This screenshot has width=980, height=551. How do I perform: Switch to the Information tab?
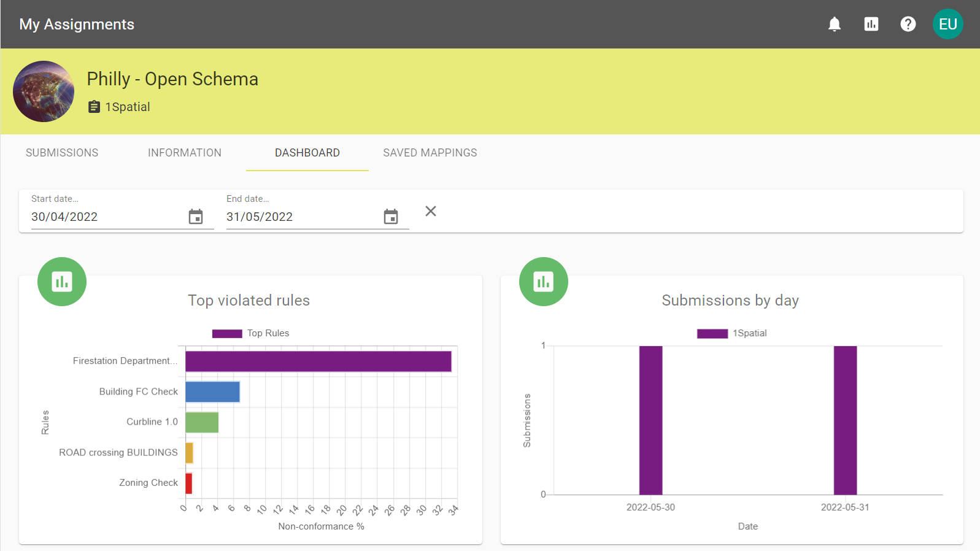(x=185, y=153)
